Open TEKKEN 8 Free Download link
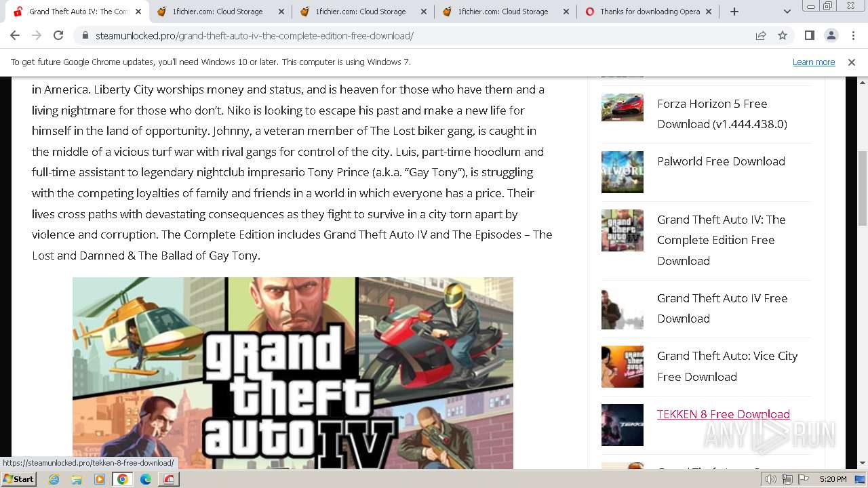 click(723, 414)
